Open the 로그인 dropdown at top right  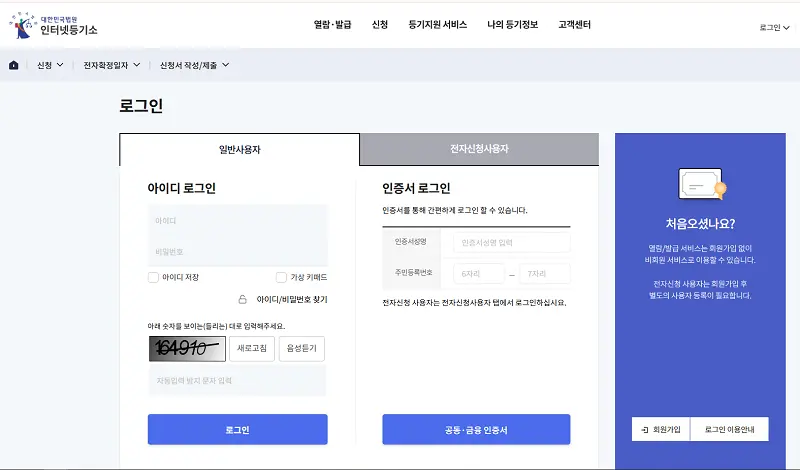pos(774,28)
